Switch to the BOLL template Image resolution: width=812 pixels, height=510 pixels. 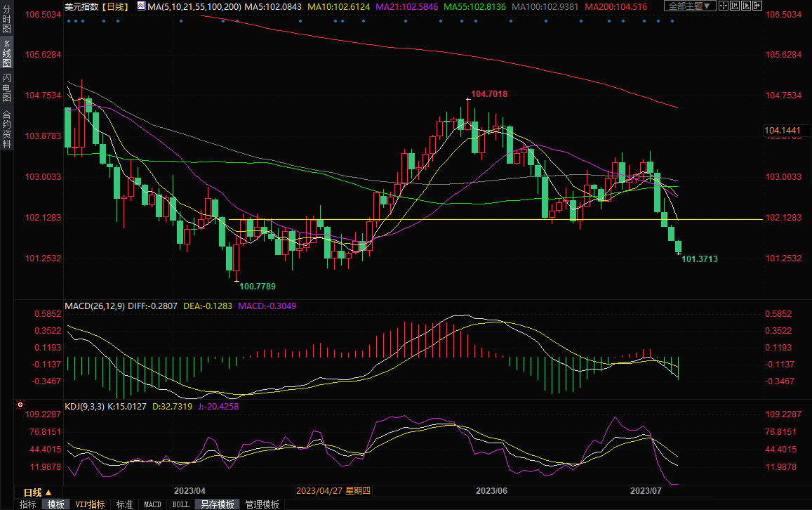[180, 504]
